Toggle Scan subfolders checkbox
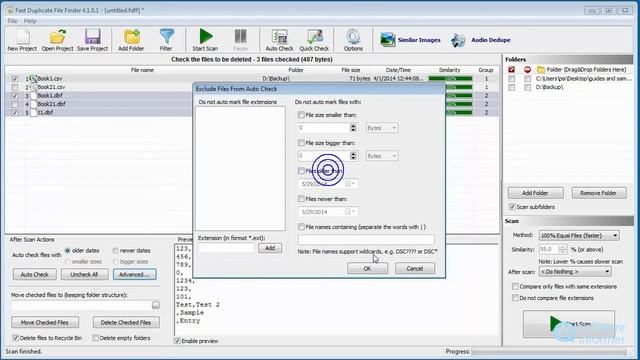This screenshot has width=640, height=360. (x=513, y=207)
